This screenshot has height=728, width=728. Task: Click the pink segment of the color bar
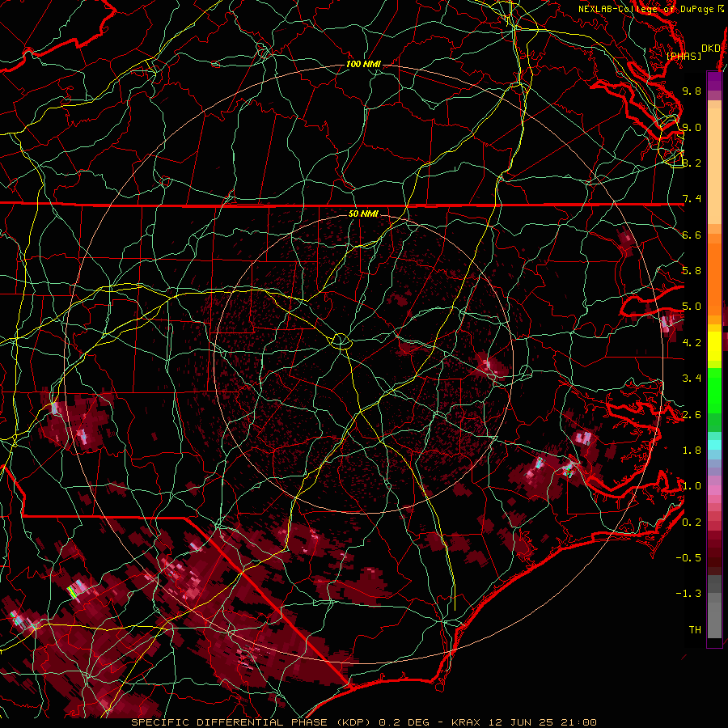[714, 490]
